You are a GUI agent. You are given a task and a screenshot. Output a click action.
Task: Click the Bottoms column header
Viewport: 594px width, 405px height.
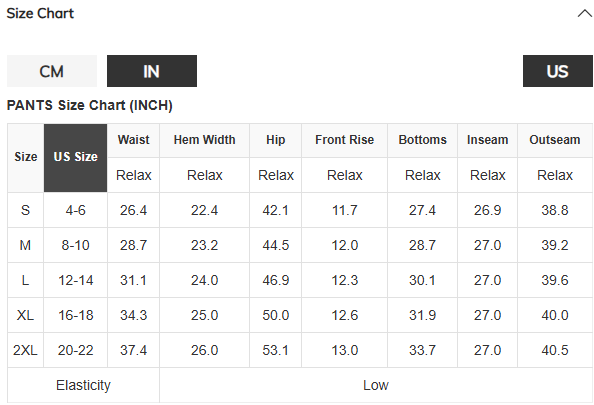pyautogui.click(x=422, y=140)
